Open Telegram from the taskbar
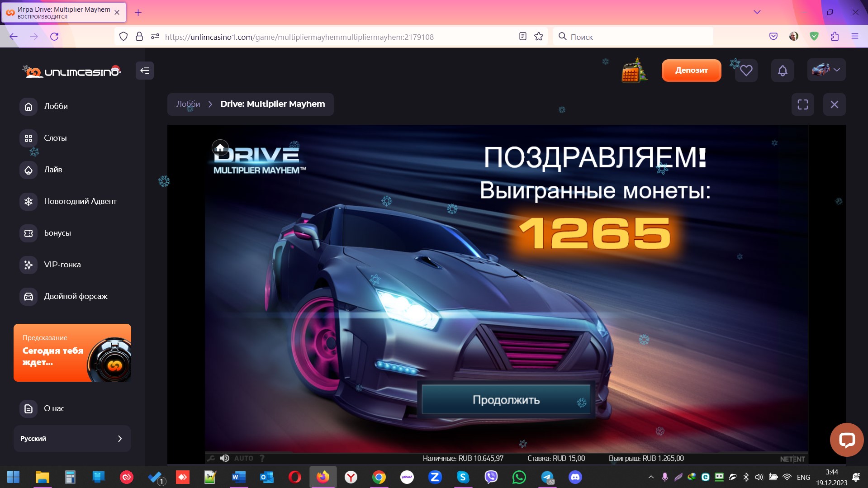868x488 pixels. [547, 477]
